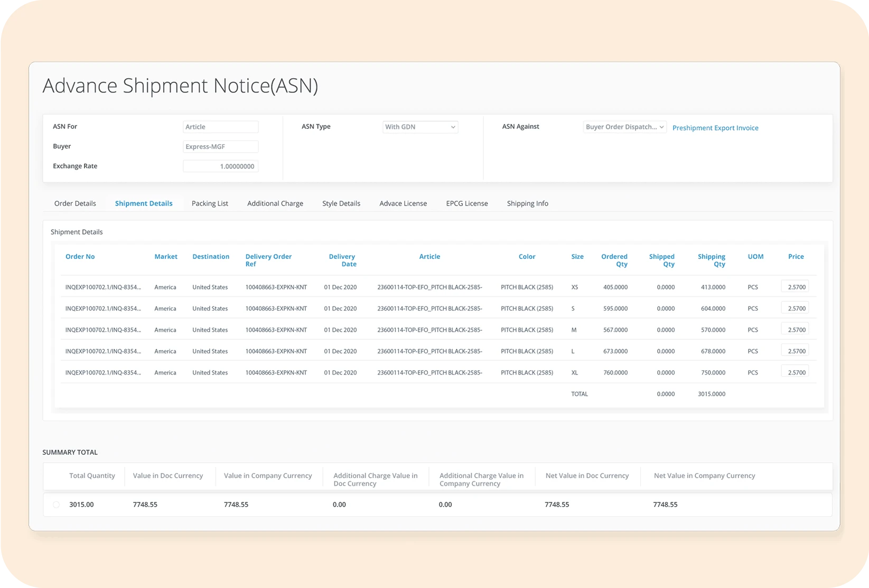Select the Style Details tab
This screenshot has height=588, width=869.
[x=341, y=203]
